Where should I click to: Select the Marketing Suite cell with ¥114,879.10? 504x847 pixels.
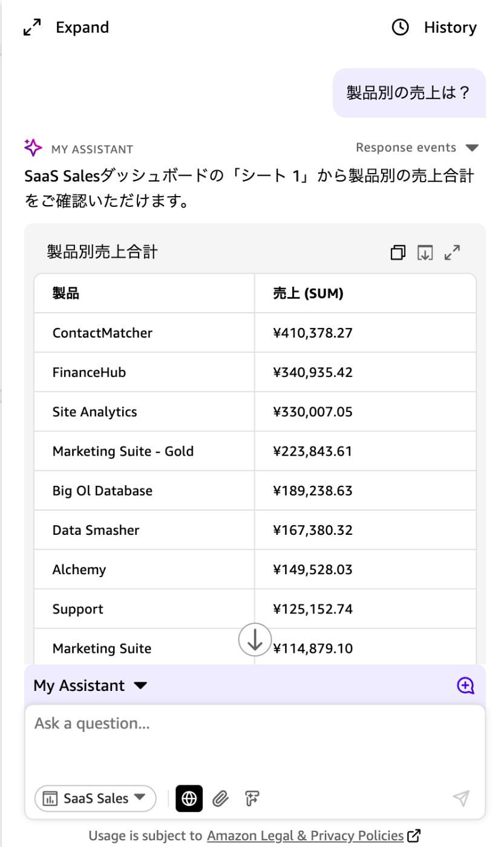tap(145, 647)
